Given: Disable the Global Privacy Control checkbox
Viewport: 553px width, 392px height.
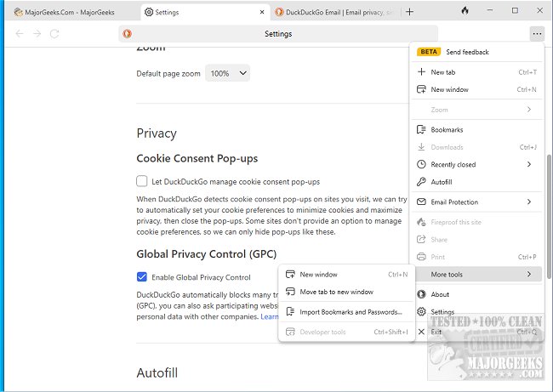Looking at the screenshot, I should tap(142, 277).
